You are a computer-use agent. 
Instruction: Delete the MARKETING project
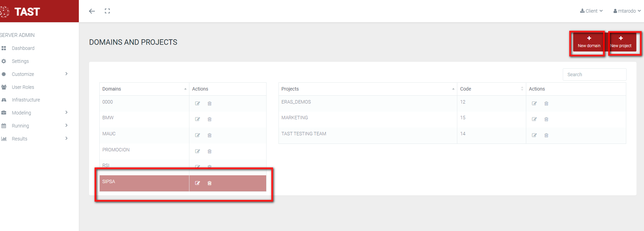pos(546,119)
